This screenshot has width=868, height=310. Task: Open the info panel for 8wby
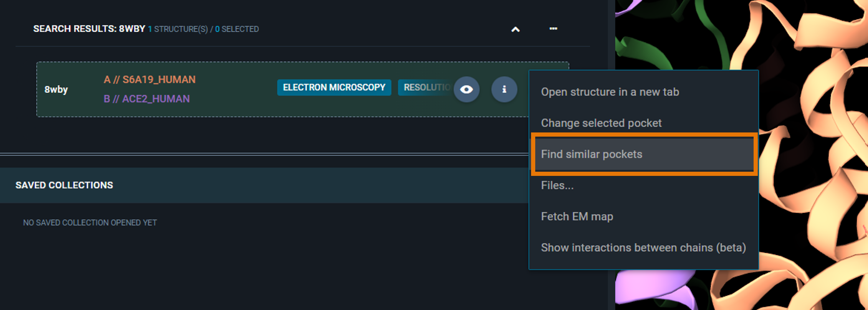coord(504,89)
